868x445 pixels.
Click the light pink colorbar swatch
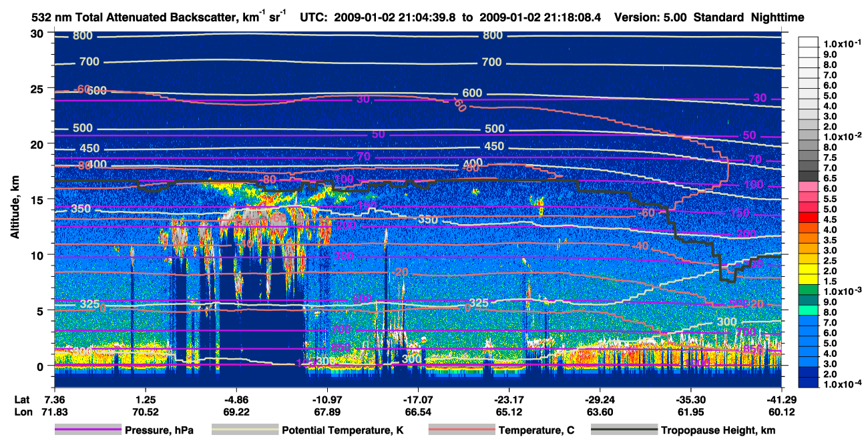coord(809,187)
